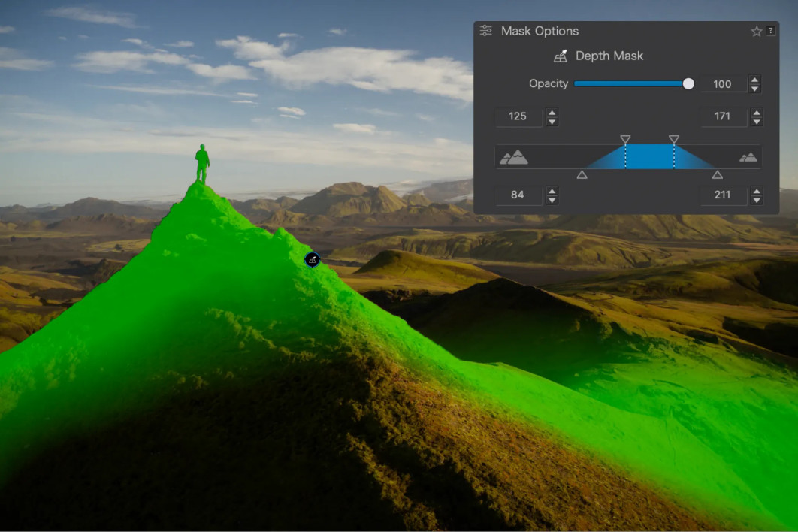Open help via the question mark icon
Viewport: 798px width, 532px height.
coord(770,31)
